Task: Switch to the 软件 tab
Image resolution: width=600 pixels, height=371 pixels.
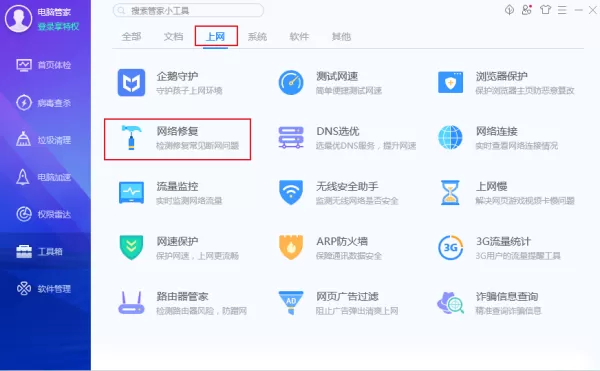Action: coord(299,37)
